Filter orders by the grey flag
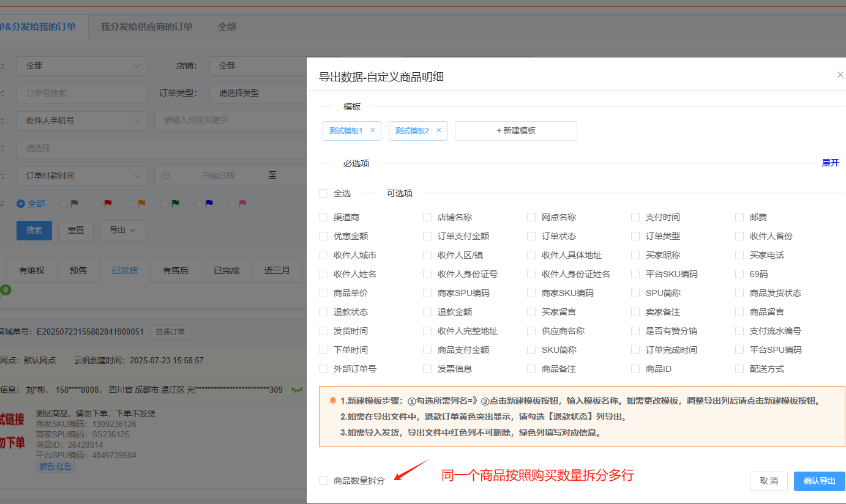The image size is (846, 504). tap(75, 204)
